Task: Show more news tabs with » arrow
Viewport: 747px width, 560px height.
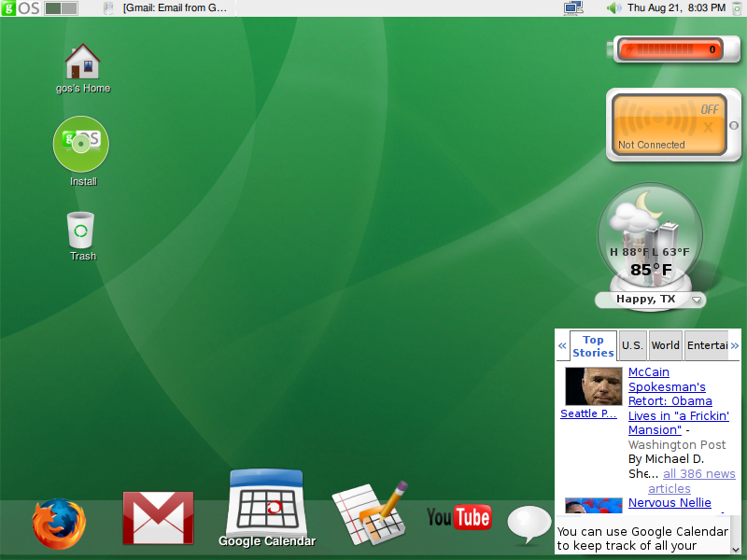Action: pos(735,345)
